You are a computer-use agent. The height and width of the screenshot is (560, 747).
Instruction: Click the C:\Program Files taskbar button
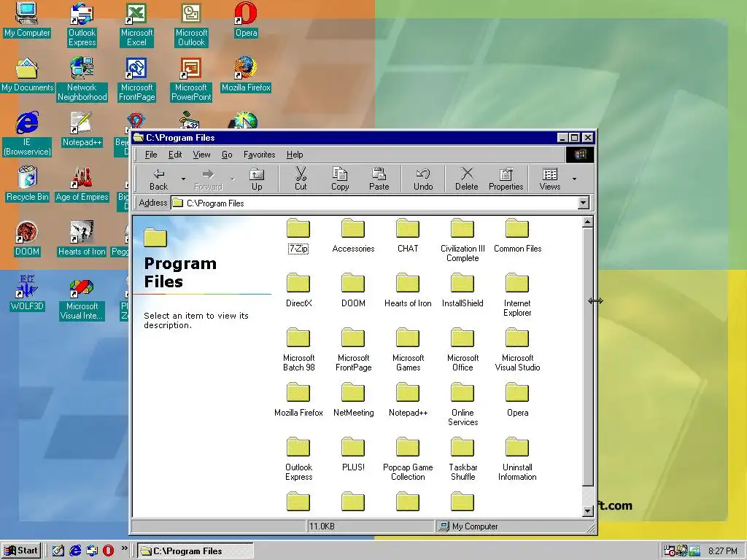click(196, 551)
